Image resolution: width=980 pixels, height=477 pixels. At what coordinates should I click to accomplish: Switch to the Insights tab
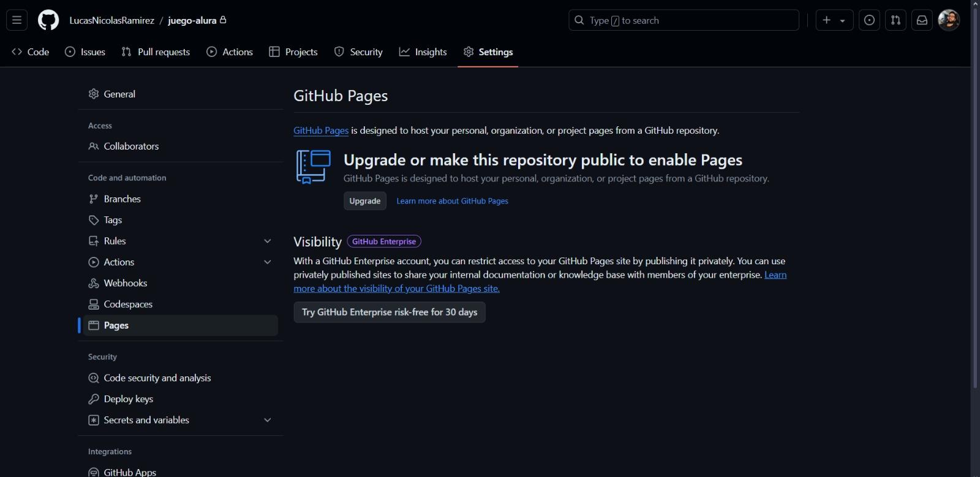(x=423, y=52)
